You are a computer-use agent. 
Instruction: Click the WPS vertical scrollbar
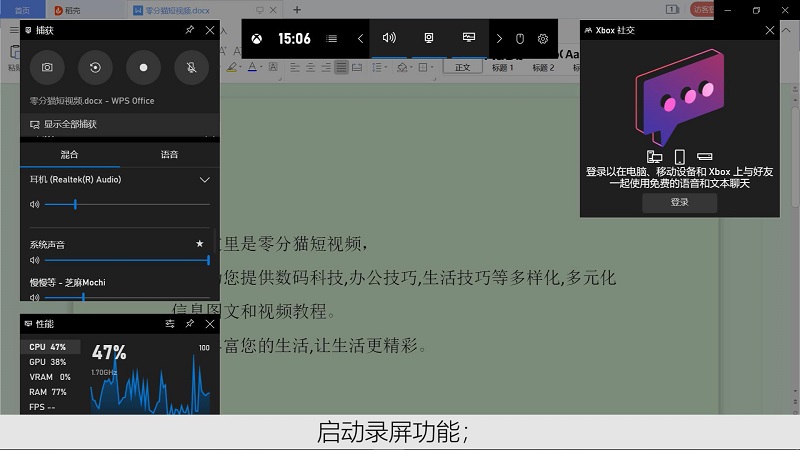tap(795, 156)
